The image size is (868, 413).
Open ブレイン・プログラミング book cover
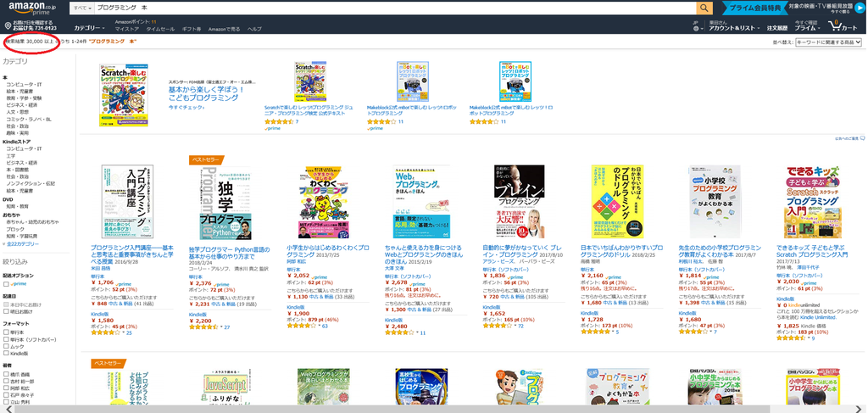520,202
